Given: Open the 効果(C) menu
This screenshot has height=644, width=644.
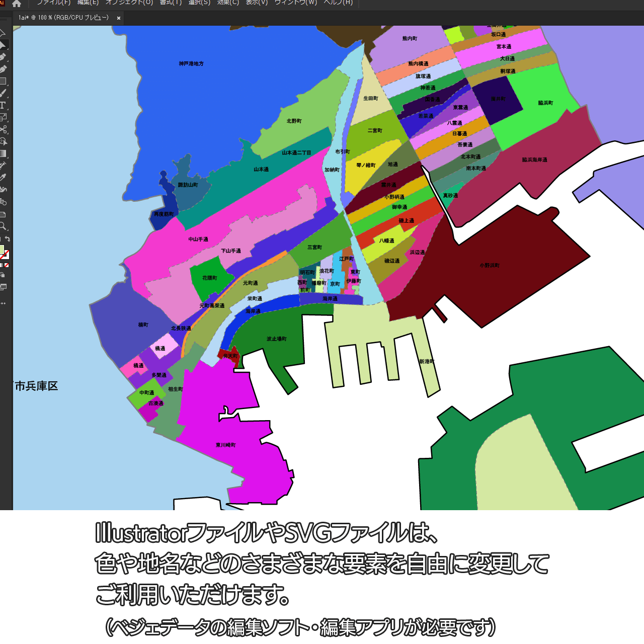Looking at the screenshot, I should point(228,3).
